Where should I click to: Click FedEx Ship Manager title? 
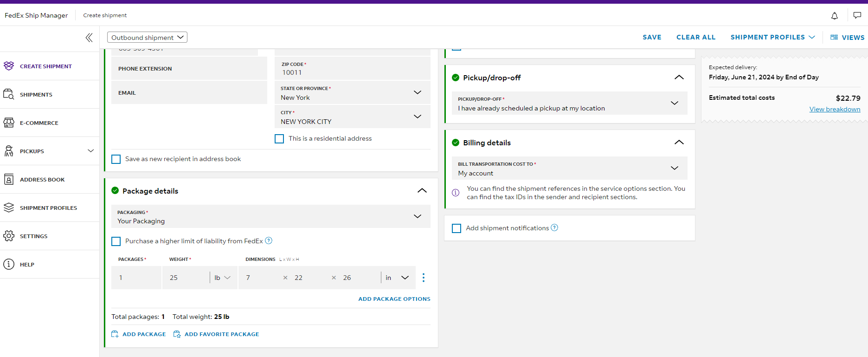[36, 15]
